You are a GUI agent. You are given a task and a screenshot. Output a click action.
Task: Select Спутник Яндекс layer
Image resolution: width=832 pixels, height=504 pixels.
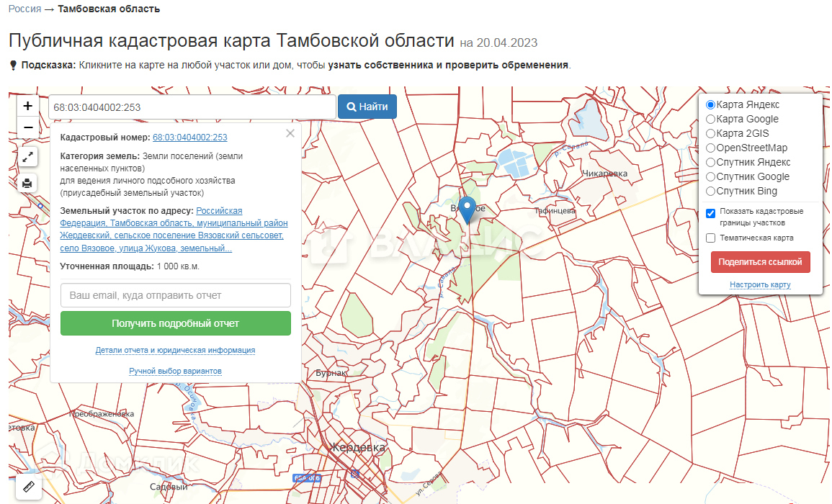(710, 162)
